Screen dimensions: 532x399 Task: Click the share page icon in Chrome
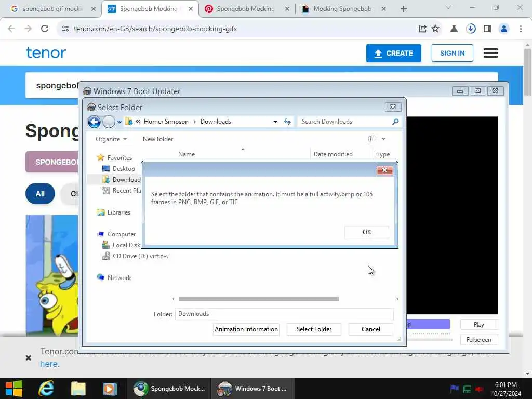click(422, 29)
